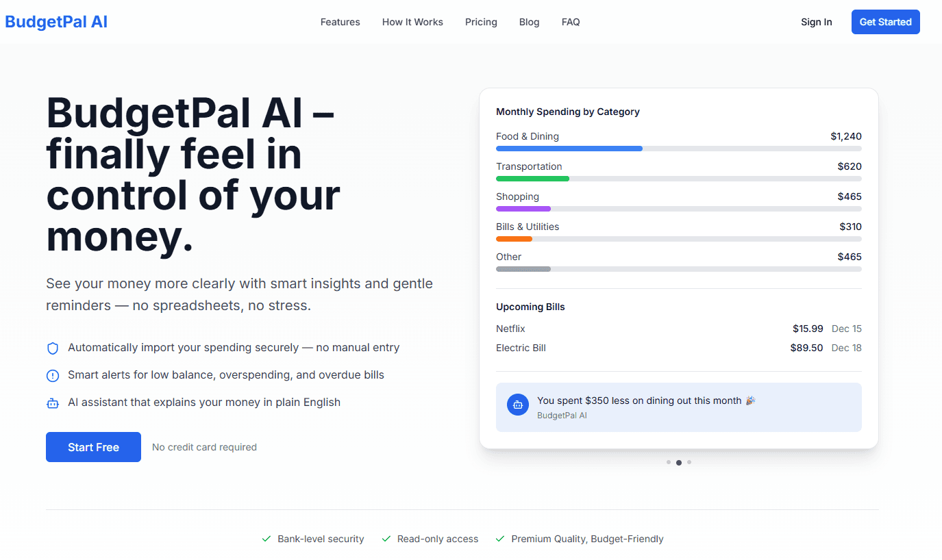The image size is (942, 560).
Task: Click the checkmark next to Premium Quality
Action: [500, 539]
